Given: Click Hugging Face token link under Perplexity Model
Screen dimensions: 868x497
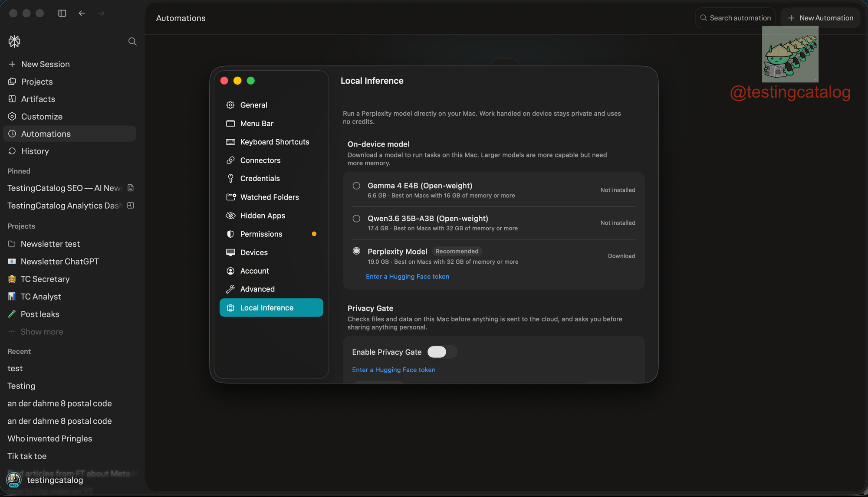Looking at the screenshot, I should click(x=408, y=277).
